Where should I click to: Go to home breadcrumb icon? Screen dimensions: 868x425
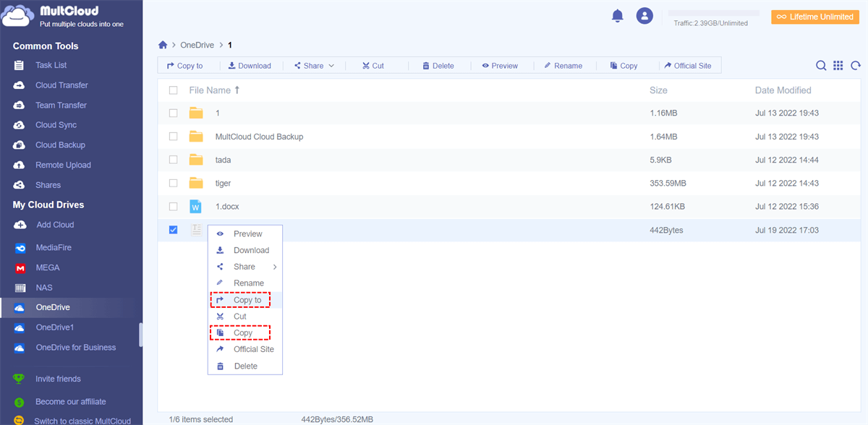tap(163, 45)
